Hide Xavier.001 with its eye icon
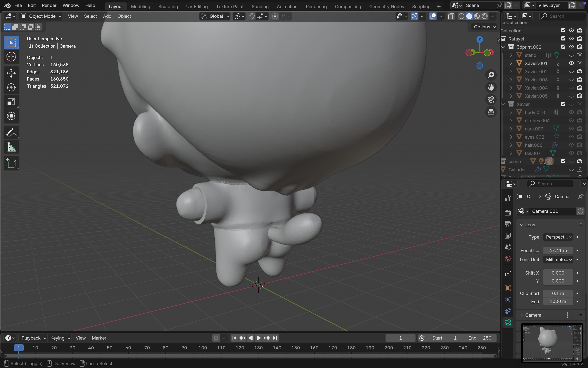 point(571,63)
